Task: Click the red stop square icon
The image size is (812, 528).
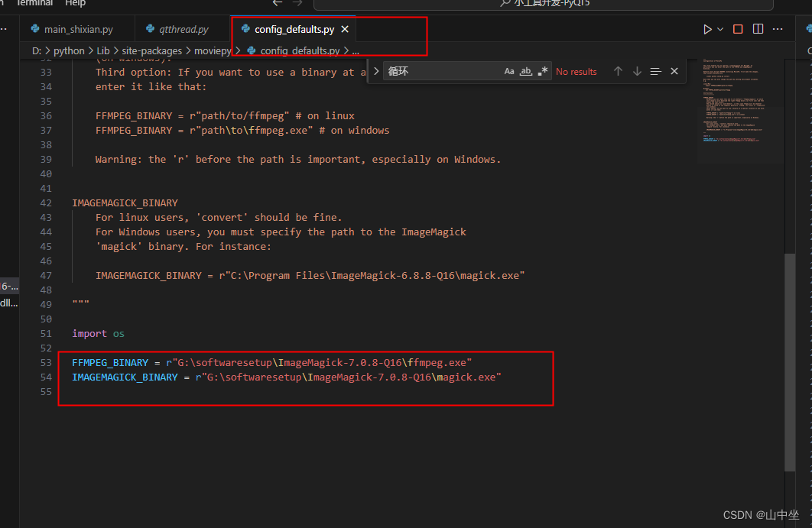Action: pos(738,29)
